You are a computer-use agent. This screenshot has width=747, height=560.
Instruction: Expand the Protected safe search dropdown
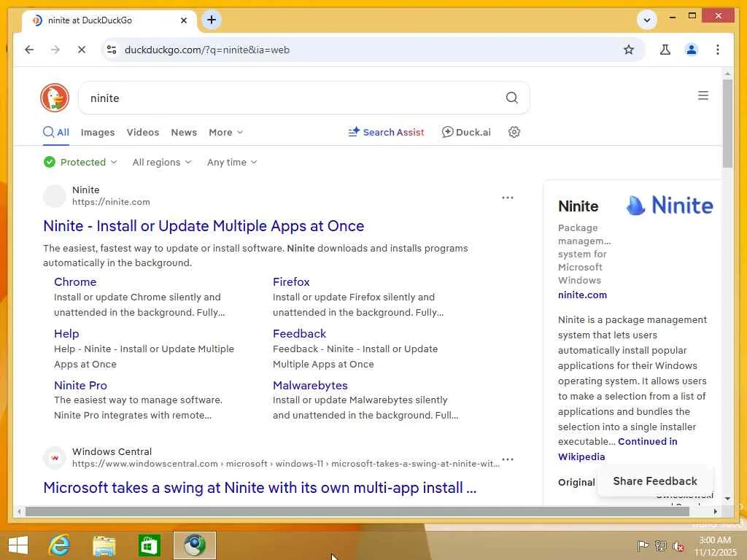coord(80,162)
